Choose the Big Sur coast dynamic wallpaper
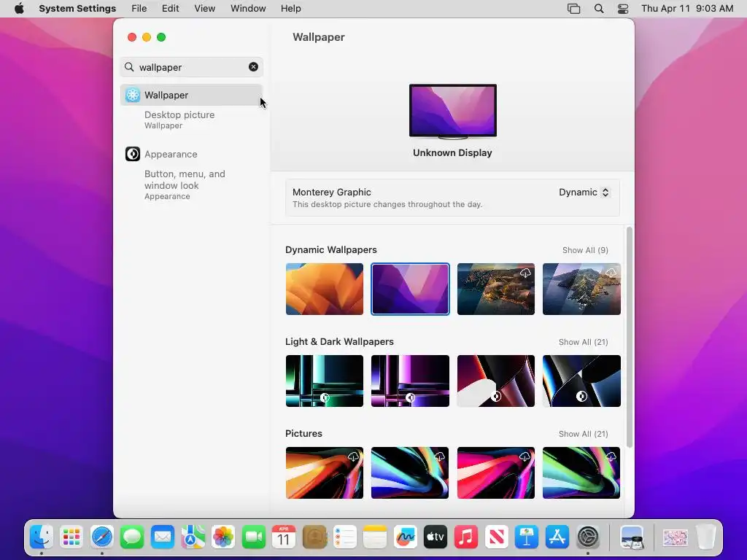Image resolution: width=747 pixels, height=560 pixels. 496,289
